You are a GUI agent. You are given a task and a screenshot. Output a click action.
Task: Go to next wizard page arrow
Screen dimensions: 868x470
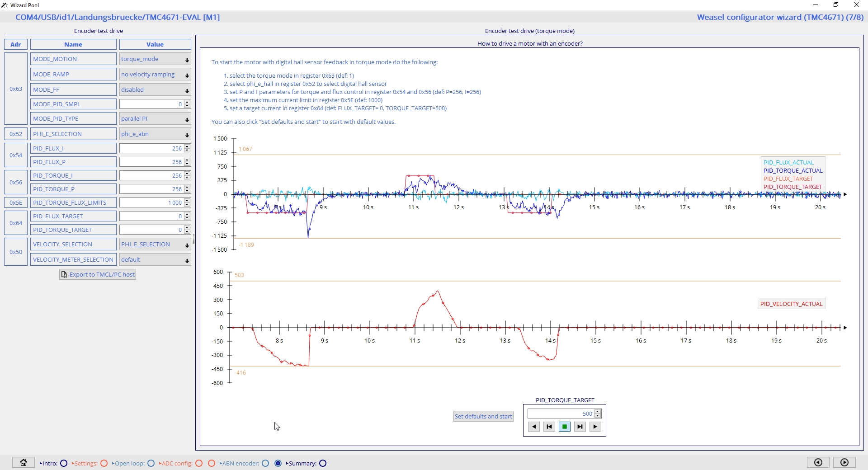pos(844,462)
